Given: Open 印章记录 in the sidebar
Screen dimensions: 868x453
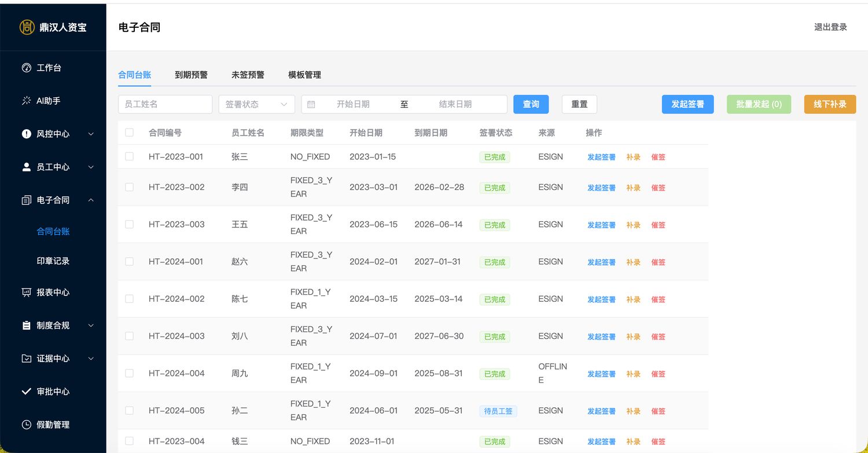Looking at the screenshot, I should pos(53,261).
